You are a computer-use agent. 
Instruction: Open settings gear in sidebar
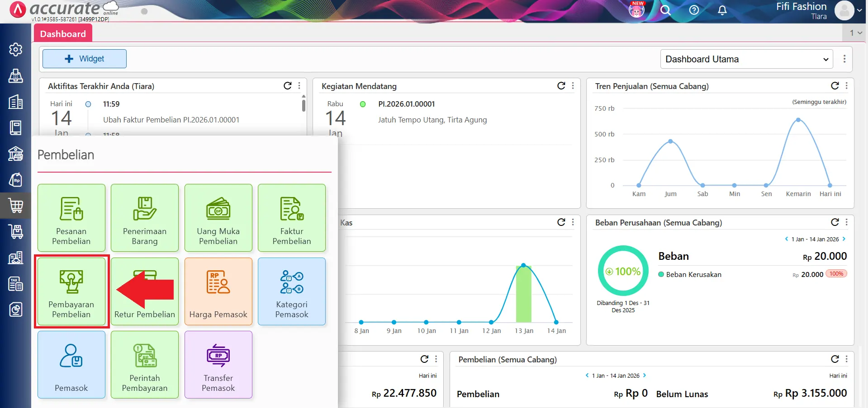[16, 49]
